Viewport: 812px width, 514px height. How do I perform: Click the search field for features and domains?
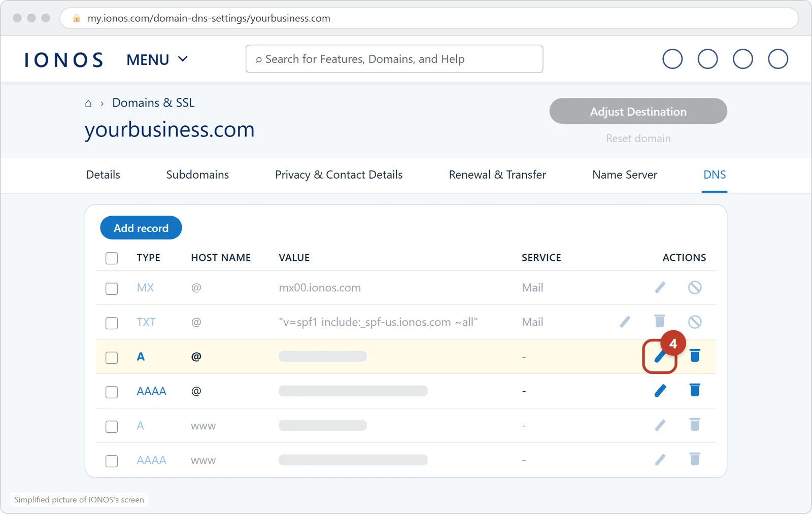pyautogui.click(x=394, y=59)
